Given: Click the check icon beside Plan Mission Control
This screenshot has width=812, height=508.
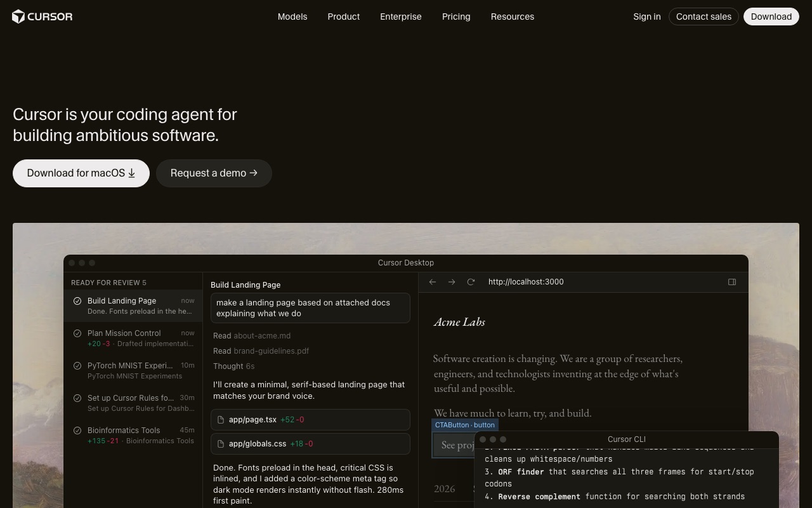Looking at the screenshot, I should click(77, 333).
